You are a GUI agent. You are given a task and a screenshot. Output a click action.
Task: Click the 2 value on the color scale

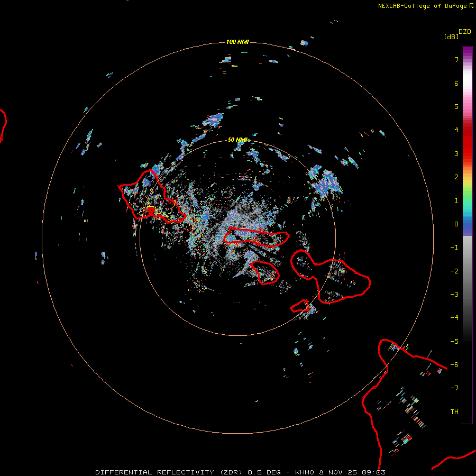pyautogui.click(x=456, y=177)
